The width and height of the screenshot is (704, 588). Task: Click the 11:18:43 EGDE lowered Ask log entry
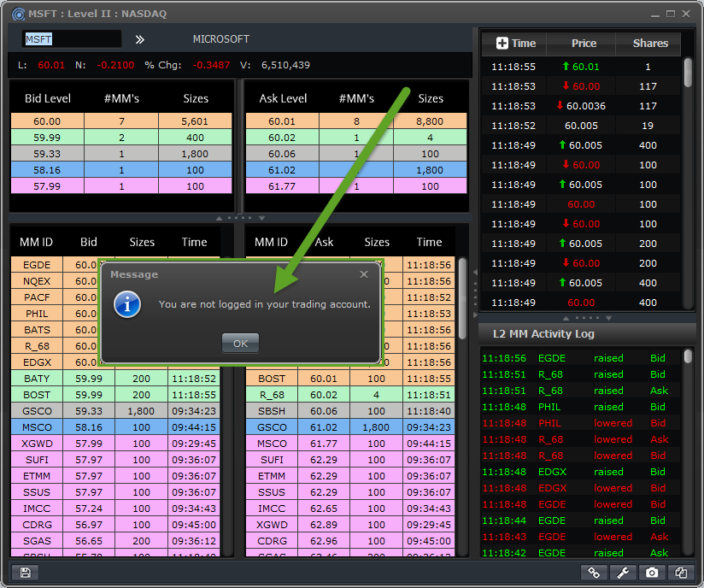[x=582, y=537]
